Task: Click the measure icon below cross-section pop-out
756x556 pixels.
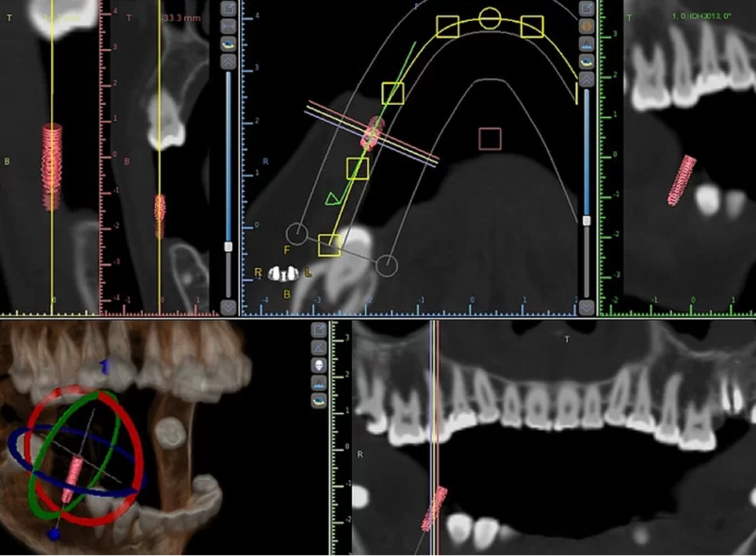Action: pos(229,26)
